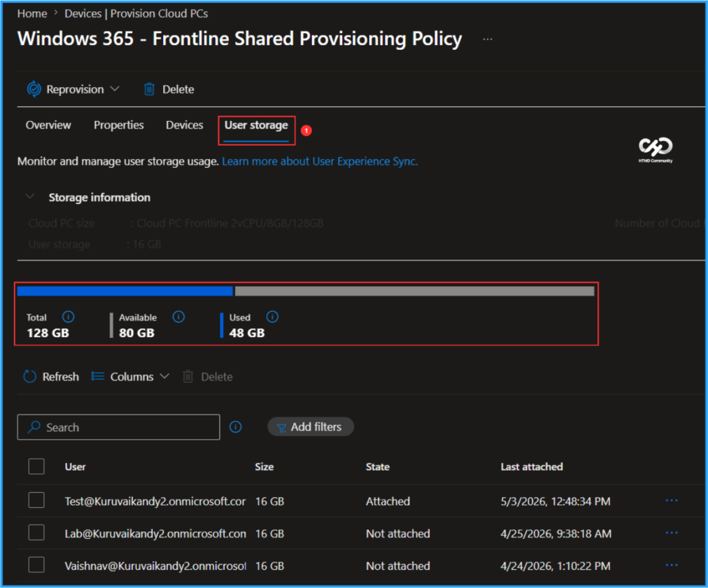
Task: Show info tooltip for Available storage
Action: [178, 316]
